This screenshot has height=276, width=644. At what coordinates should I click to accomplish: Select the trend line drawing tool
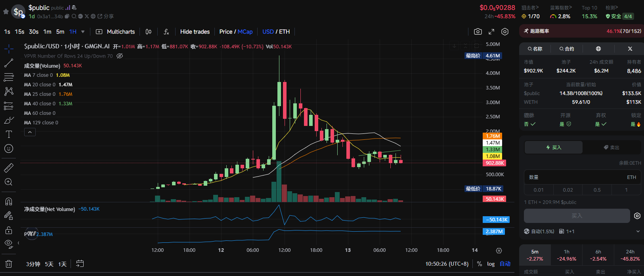(x=9, y=63)
